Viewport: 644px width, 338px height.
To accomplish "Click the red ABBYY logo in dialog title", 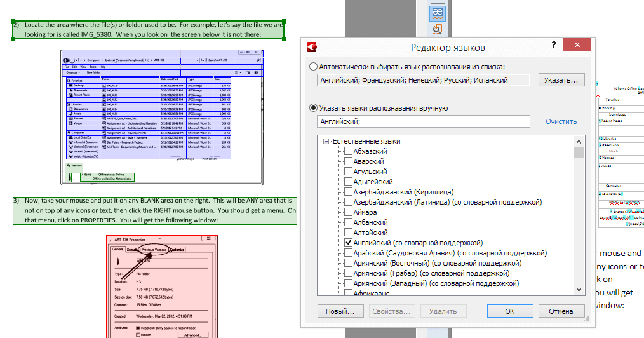I will pos(312,47).
